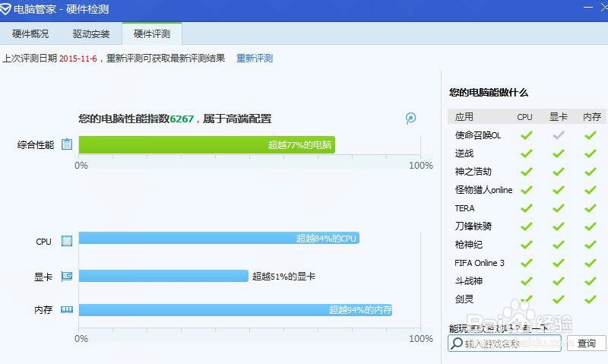Click the CPU checkmark for 逆战
The height and width of the screenshot is (364, 608).
coord(526,154)
